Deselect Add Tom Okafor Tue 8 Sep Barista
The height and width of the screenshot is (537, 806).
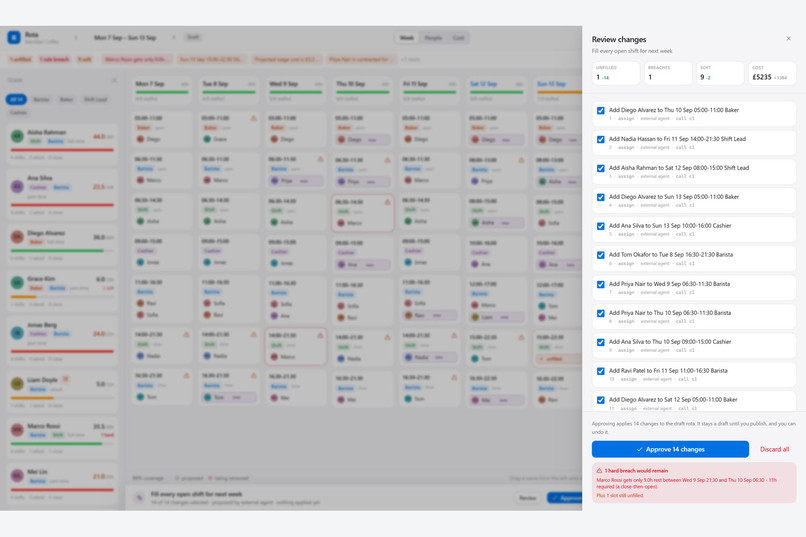pyautogui.click(x=600, y=255)
